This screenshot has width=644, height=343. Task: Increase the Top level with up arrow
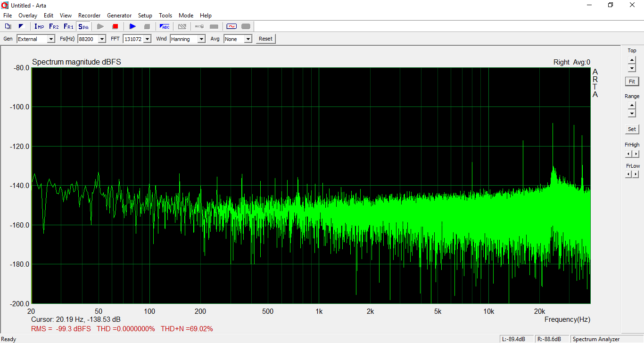tap(632, 60)
